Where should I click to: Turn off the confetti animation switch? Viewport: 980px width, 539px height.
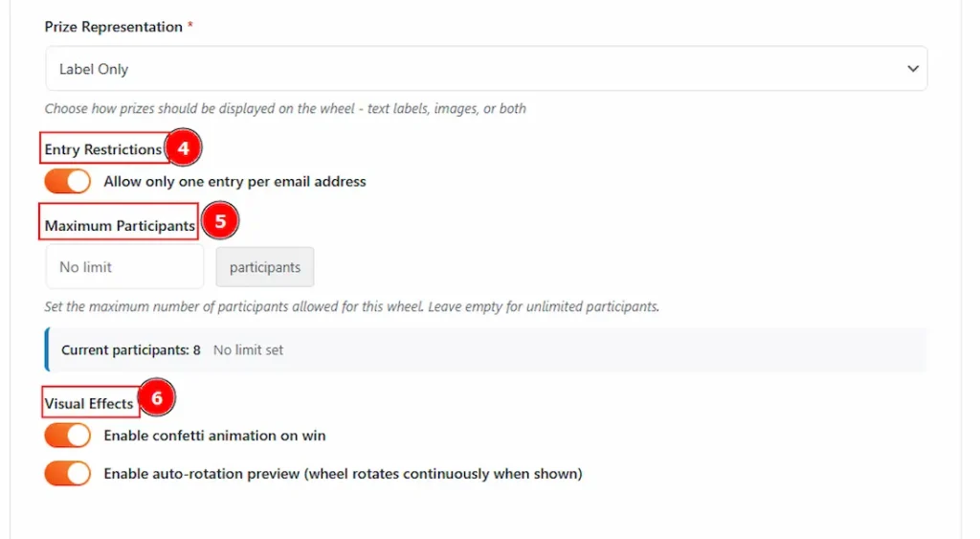click(x=68, y=436)
